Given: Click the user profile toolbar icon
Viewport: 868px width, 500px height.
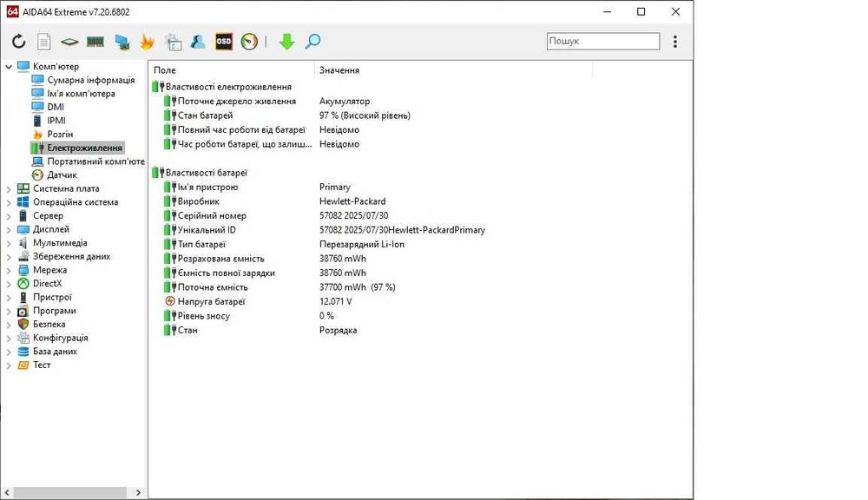Looking at the screenshot, I should (198, 42).
